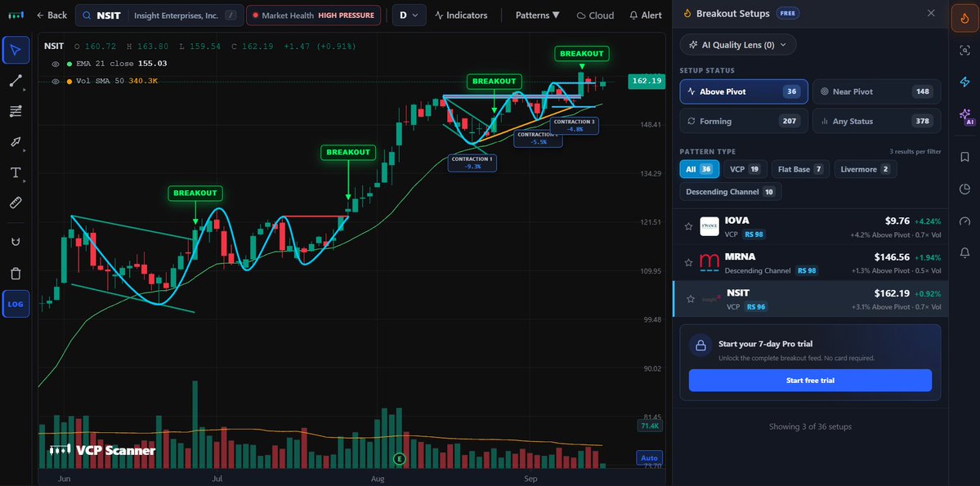This screenshot has width=980, height=486.
Task: Select the Forming status filter
Action: click(x=744, y=121)
